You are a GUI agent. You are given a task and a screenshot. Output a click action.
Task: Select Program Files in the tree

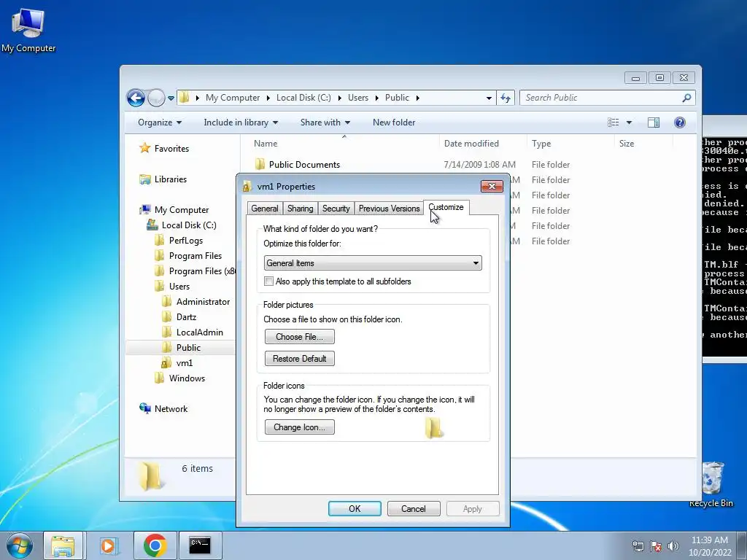(x=189, y=256)
